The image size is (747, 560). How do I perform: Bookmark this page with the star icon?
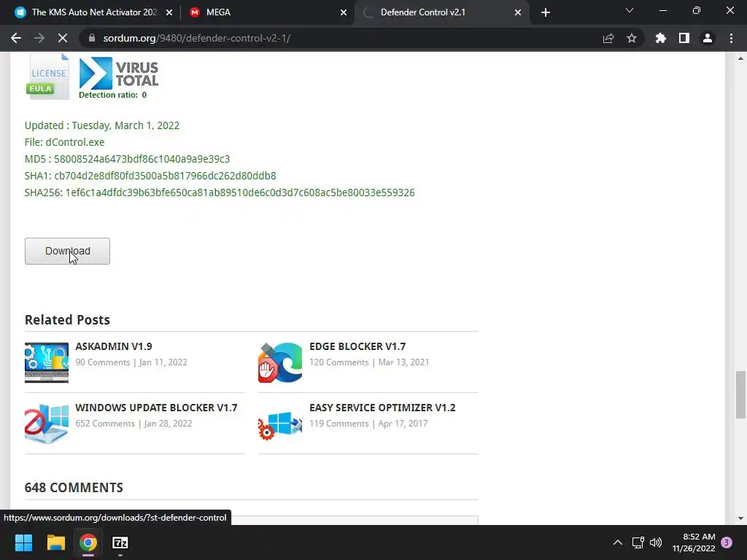[x=632, y=38]
